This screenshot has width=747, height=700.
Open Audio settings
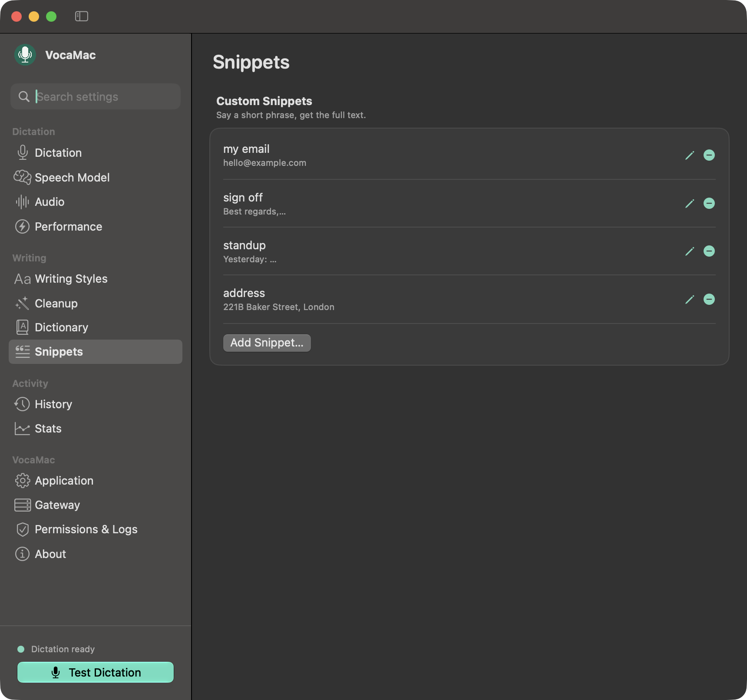pos(96,202)
